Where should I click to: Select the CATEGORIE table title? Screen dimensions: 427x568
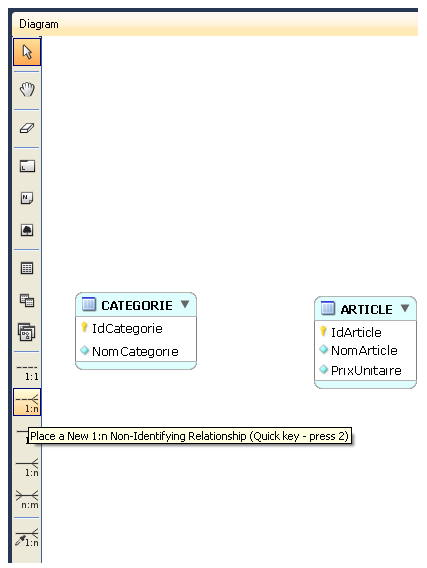point(137,305)
